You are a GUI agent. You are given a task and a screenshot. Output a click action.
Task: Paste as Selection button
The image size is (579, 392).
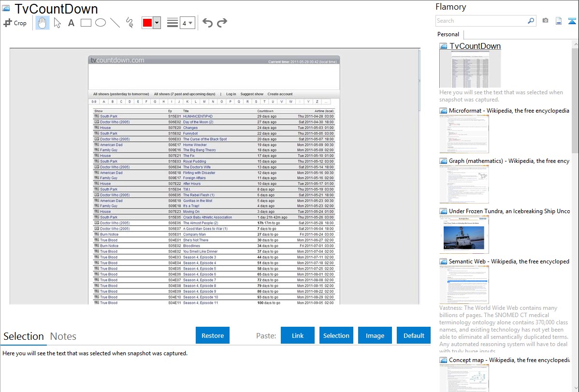[336, 335]
